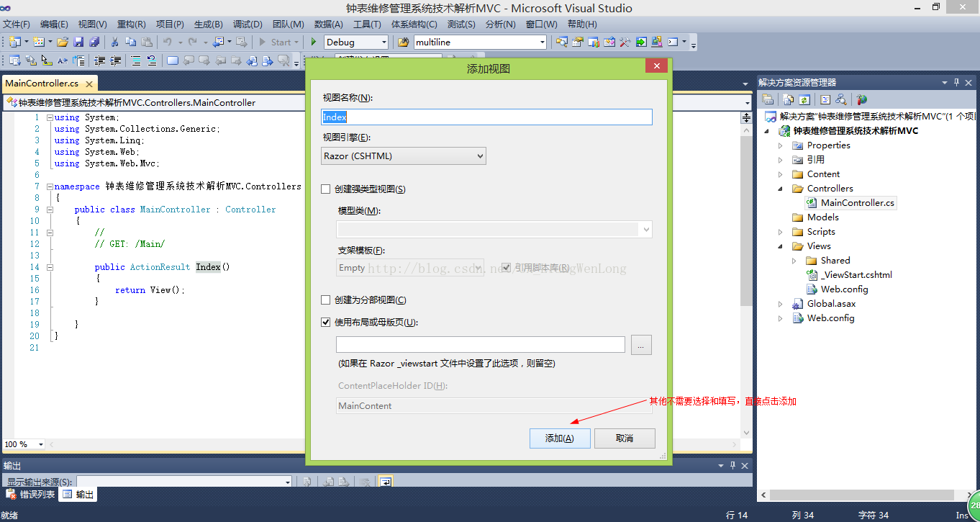Open the 文件(F) menu
This screenshot has width=980, height=522.
point(17,24)
